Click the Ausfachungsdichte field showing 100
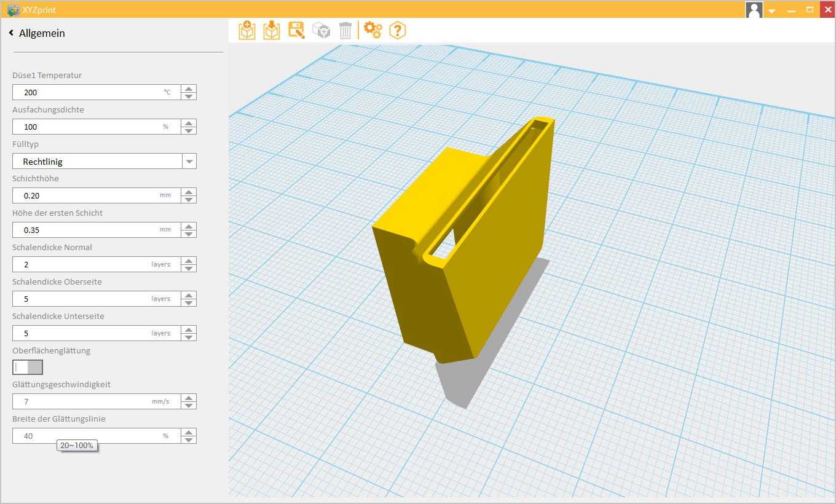 97,127
